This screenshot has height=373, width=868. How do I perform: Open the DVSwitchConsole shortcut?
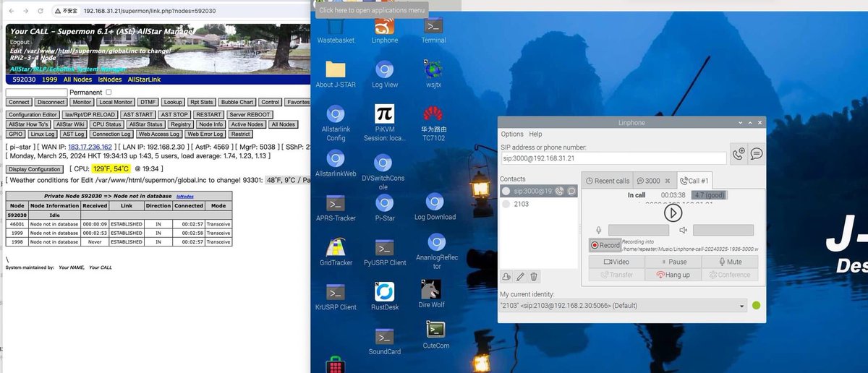tap(383, 172)
